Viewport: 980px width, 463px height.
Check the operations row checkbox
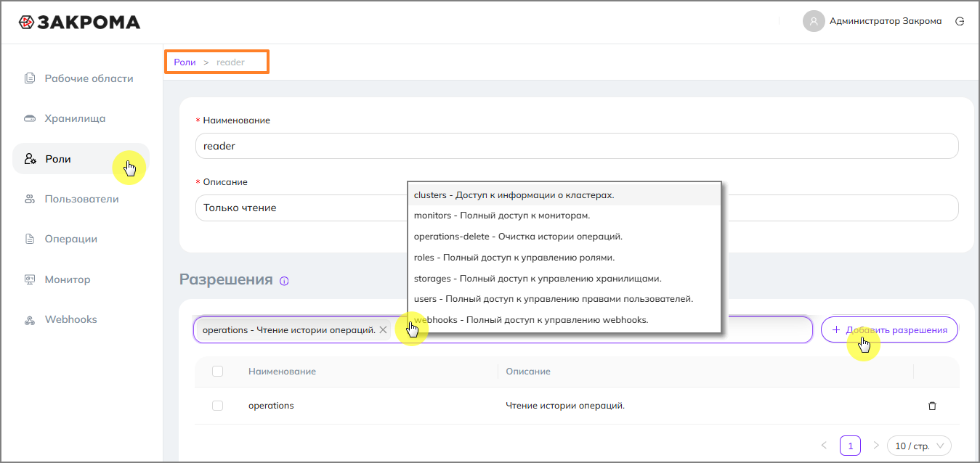click(217, 406)
